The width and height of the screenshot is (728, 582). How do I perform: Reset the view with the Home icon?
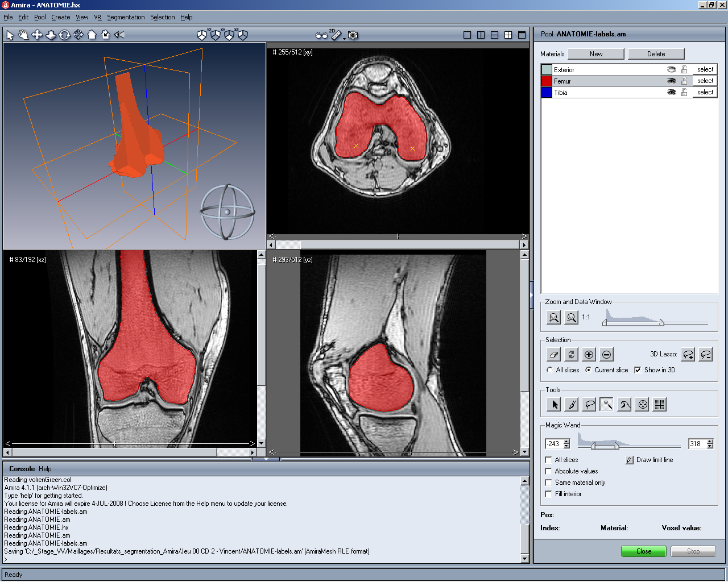click(x=92, y=35)
